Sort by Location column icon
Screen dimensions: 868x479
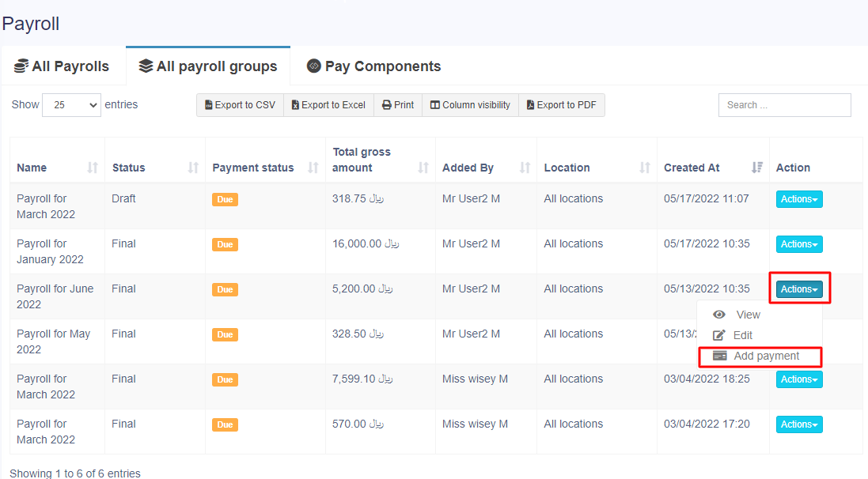coord(645,168)
